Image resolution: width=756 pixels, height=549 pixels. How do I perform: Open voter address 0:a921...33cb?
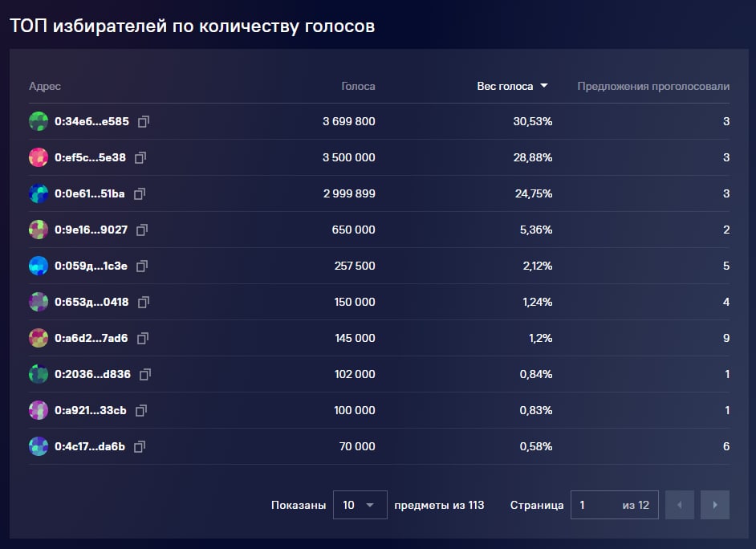90,410
